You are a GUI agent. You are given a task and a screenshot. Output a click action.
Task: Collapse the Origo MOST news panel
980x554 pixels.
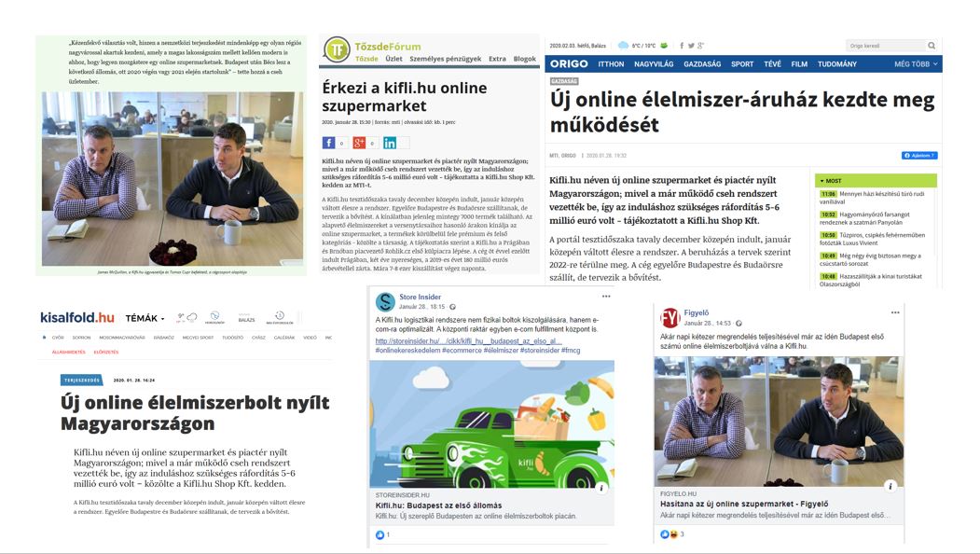tap(876, 181)
